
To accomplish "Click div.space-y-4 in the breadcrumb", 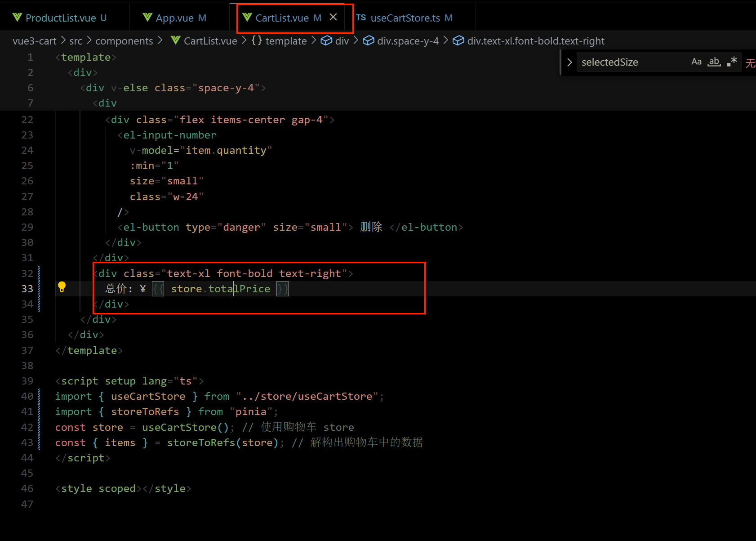I will click(x=408, y=41).
